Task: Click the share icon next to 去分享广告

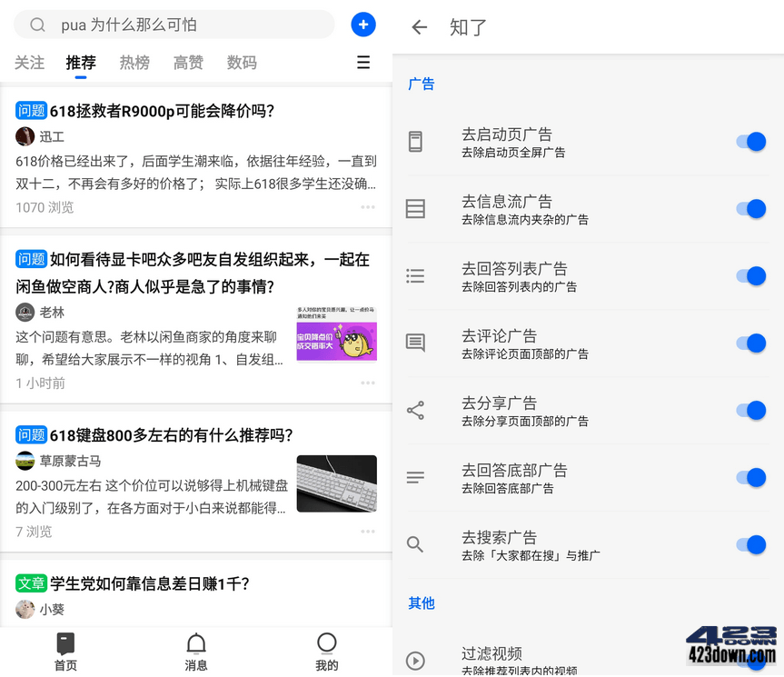Action: [415, 410]
